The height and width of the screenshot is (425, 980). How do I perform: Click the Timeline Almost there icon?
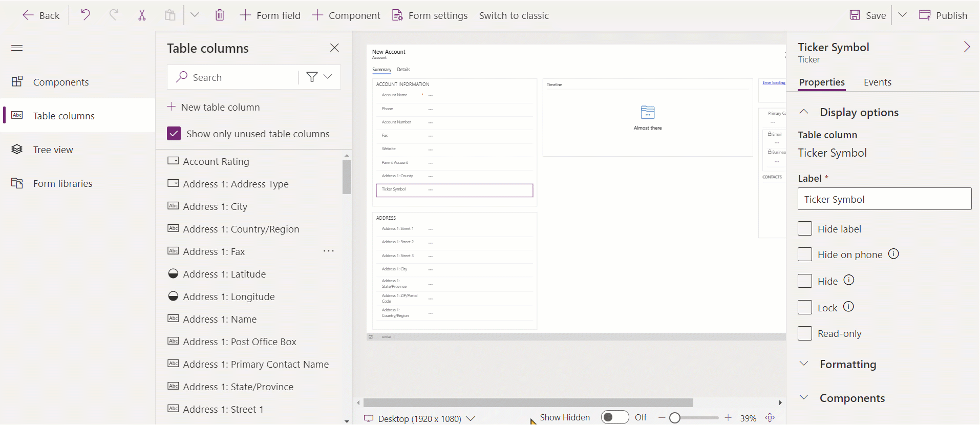point(648,112)
